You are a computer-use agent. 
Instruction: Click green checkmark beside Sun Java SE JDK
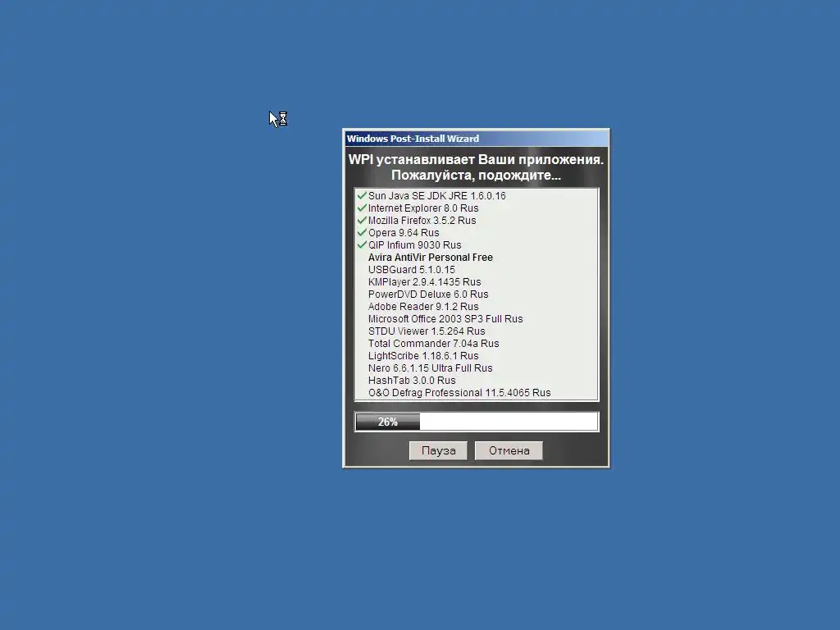[362, 195]
